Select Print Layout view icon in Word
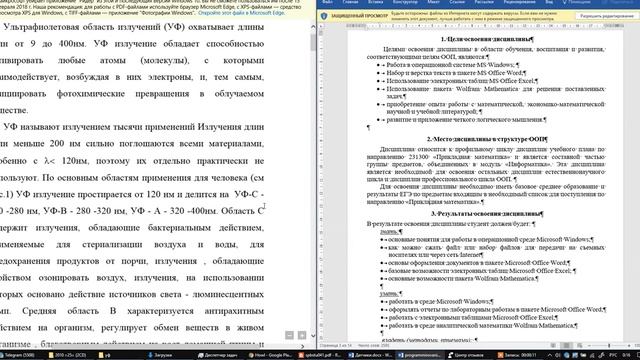The height and width of the screenshot is (360, 640). point(567,345)
